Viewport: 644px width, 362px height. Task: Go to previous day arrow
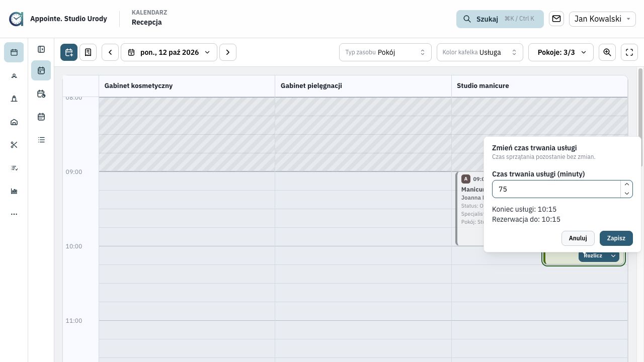110,52
